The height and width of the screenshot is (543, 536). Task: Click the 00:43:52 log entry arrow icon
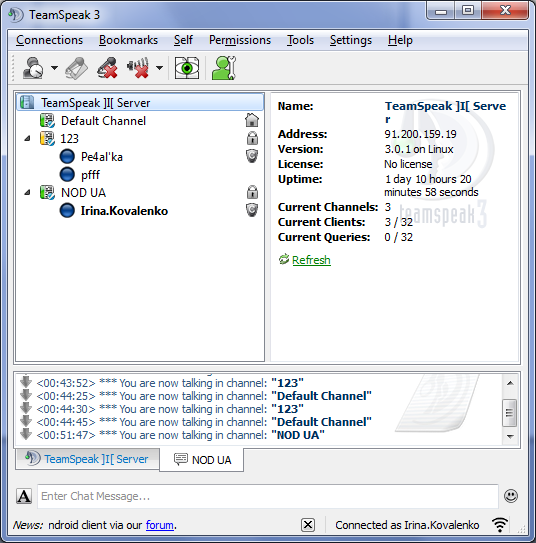pos(26,382)
